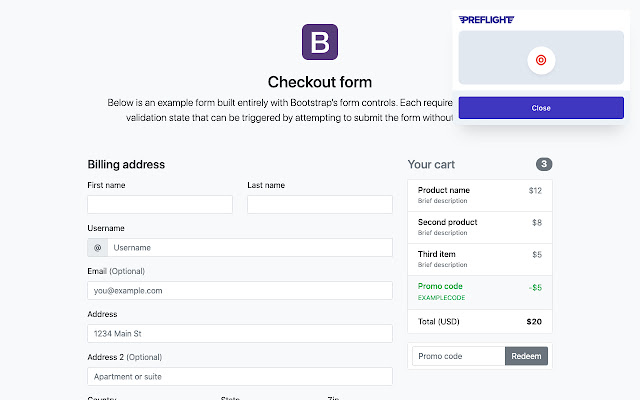The width and height of the screenshot is (640, 400).
Task: Click the Bootstrap logo icon
Action: click(x=320, y=42)
